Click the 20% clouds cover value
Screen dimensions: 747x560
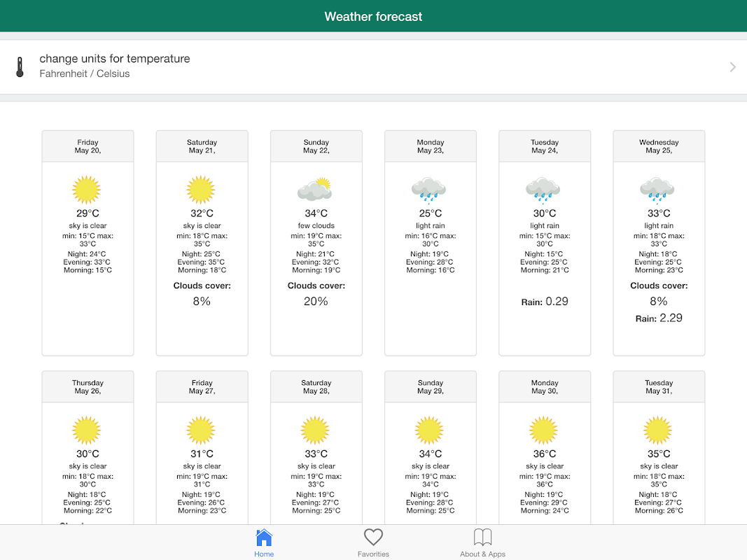[316, 302]
